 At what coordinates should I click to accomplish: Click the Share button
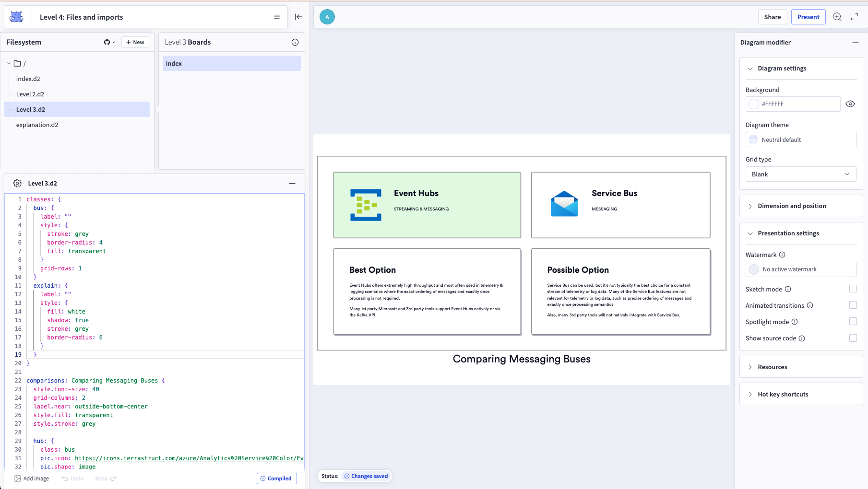click(772, 17)
